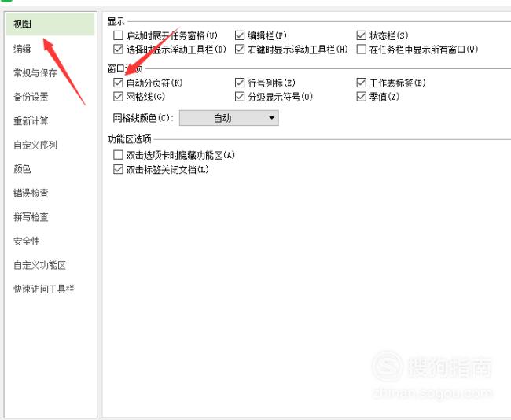
Task: Go to the 安全性 category
Action: click(x=27, y=241)
